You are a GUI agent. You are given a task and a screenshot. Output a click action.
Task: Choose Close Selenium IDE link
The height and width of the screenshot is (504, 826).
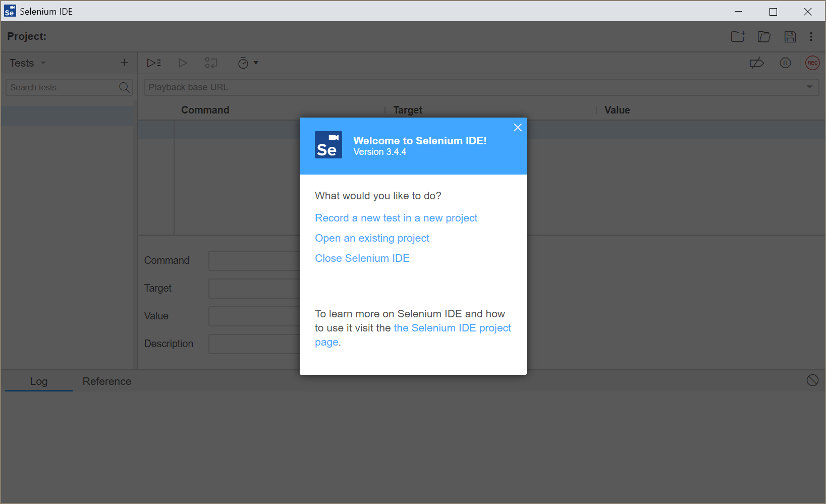[362, 258]
